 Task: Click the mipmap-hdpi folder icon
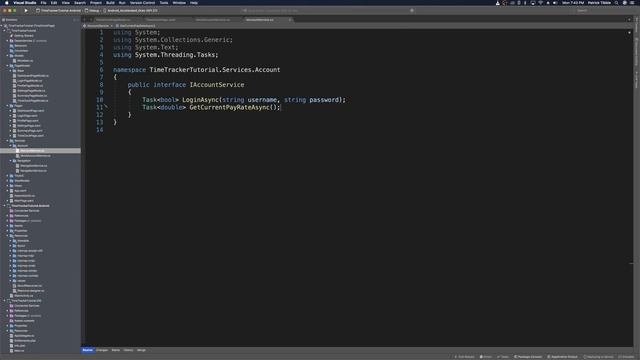point(14,256)
